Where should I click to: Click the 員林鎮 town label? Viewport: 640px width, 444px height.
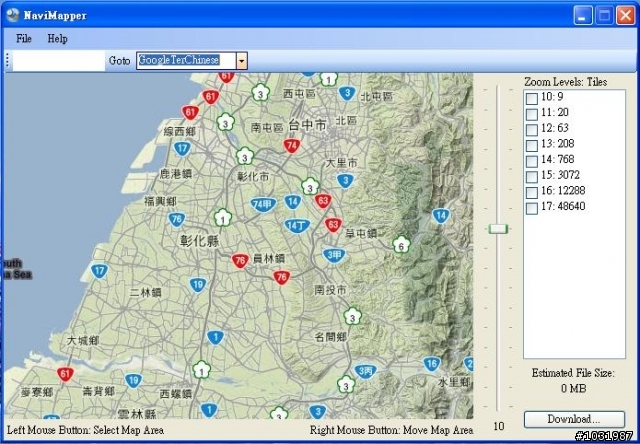tap(269, 259)
